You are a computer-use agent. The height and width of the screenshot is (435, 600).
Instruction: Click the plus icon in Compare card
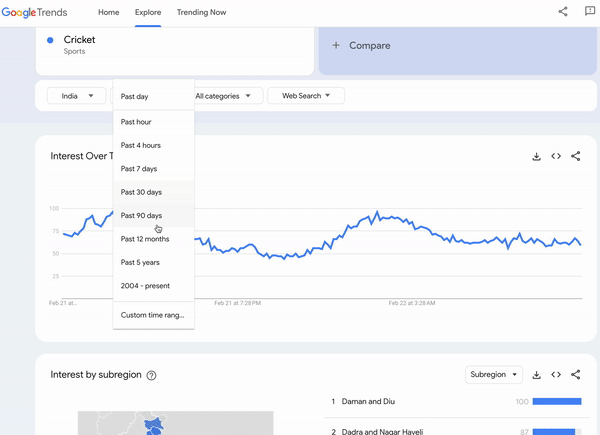[336, 46]
